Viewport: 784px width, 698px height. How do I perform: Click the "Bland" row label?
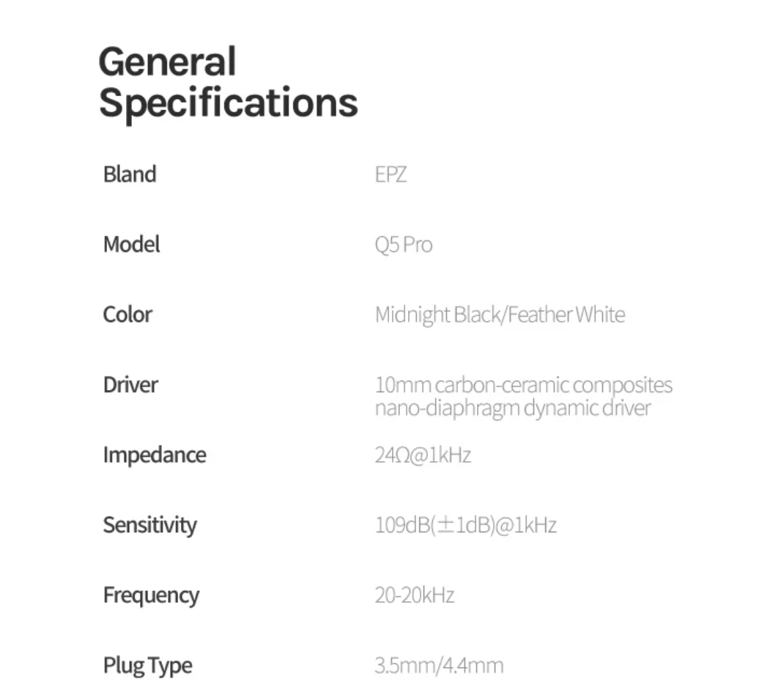tap(130, 174)
